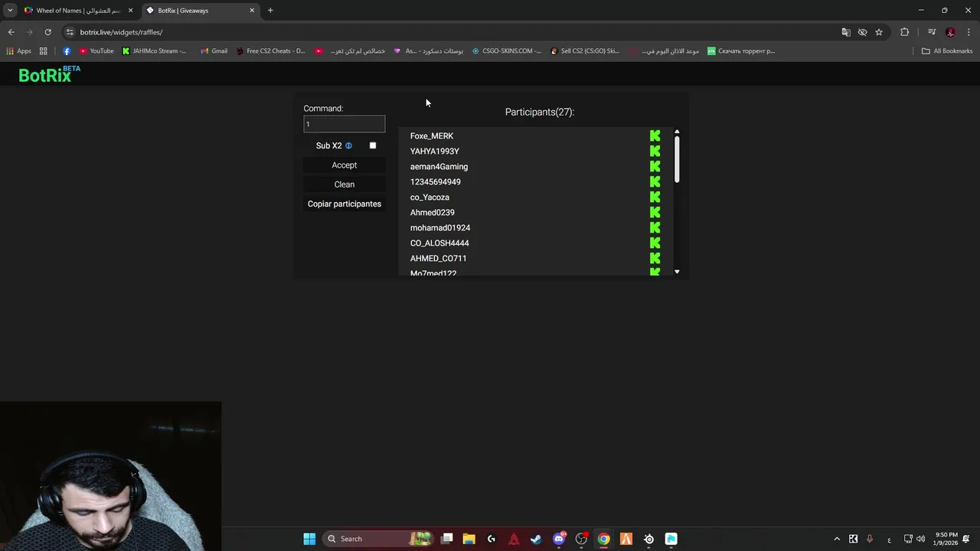
Task: Click the Participants(27) heading
Action: 540,112
